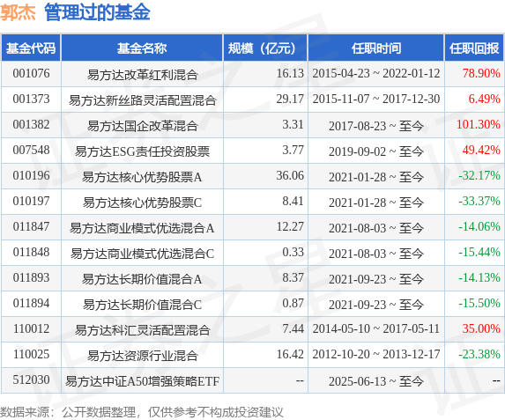The image size is (505, 420).
Task: Select fund code 001076
Action: 31,73
